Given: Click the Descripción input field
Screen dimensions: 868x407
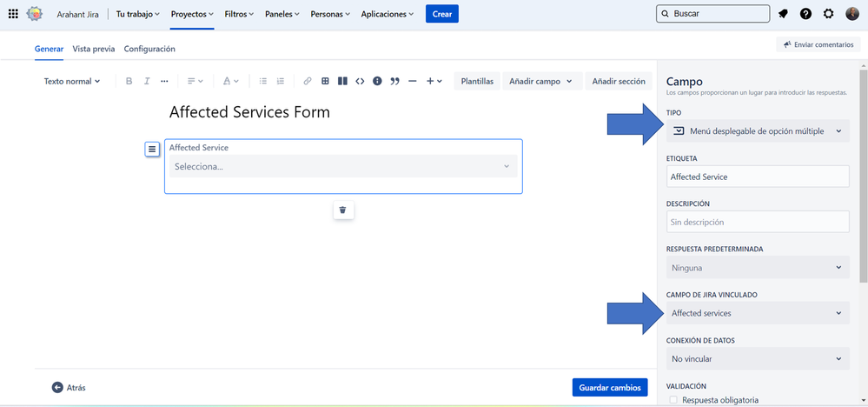Looking at the screenshot, I should point(758,222).
